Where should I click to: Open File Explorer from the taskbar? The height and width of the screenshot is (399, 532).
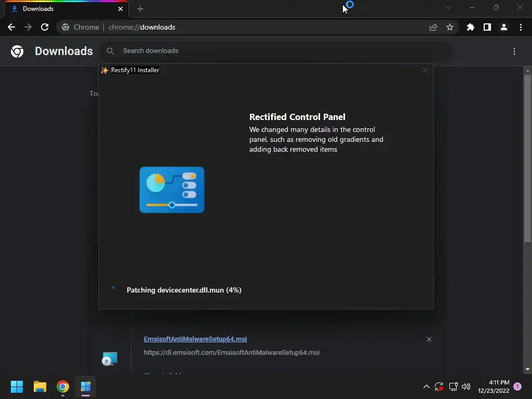[x=39, y=387]
